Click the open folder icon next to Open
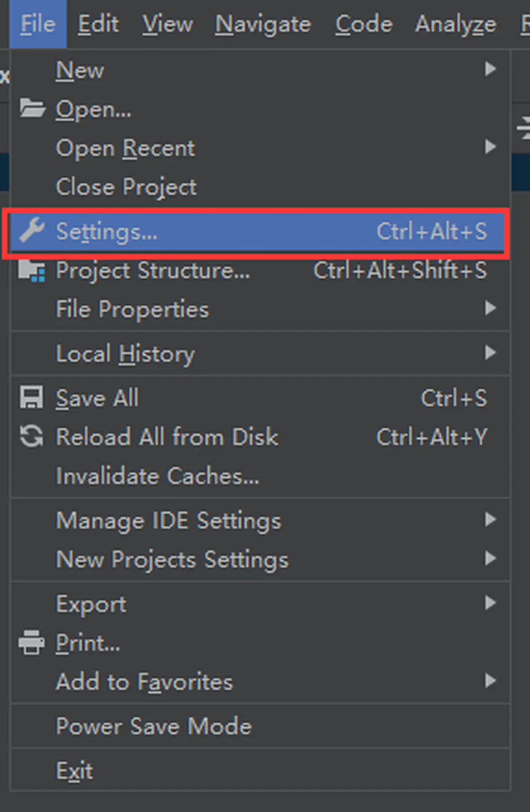The width and height of the screenshot is (530, 812). [x=32, y=108]
